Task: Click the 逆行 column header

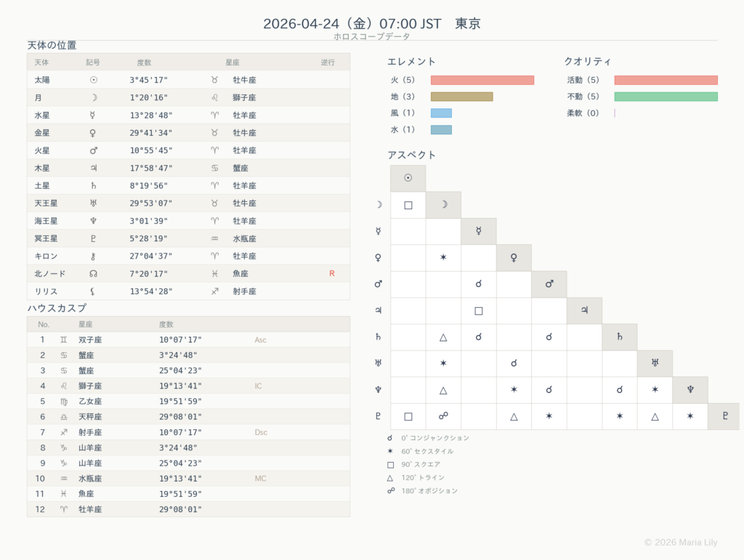Action: pos(328,62)
